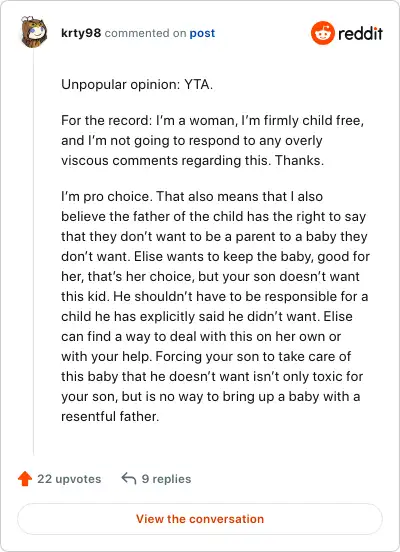Viewport: 400px width, 552px height.
Task: Click the curved reply arrow icon
Action: coord(129,478)
